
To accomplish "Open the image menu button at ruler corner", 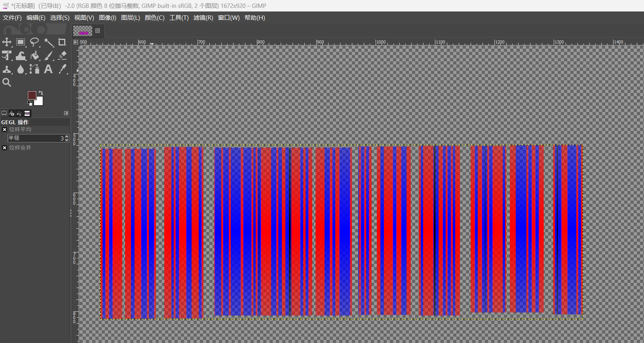I will pos(76,42).
